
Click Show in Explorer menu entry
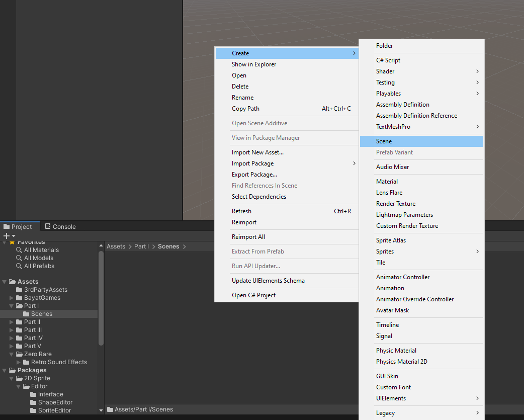click(254, 64)
